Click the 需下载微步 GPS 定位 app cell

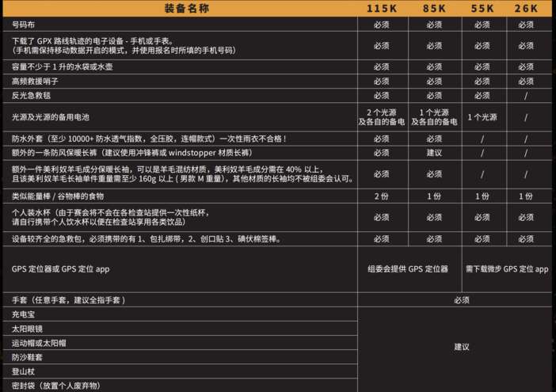pos(507,269)
